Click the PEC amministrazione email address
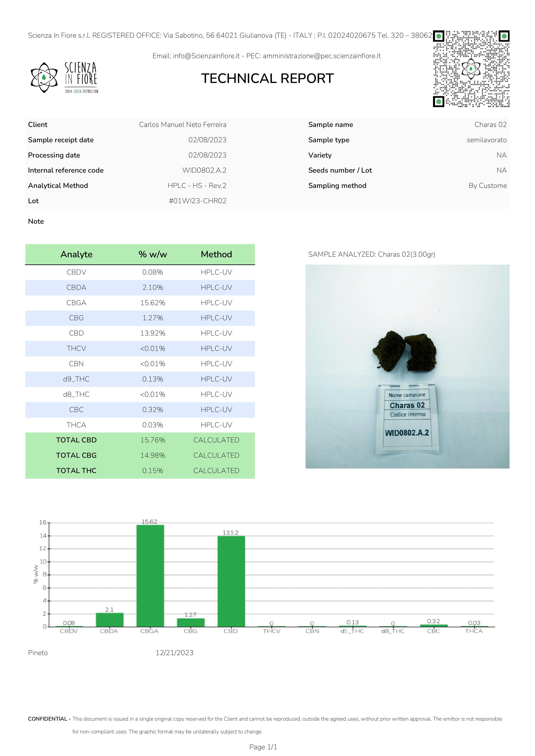 click(322, 56)
